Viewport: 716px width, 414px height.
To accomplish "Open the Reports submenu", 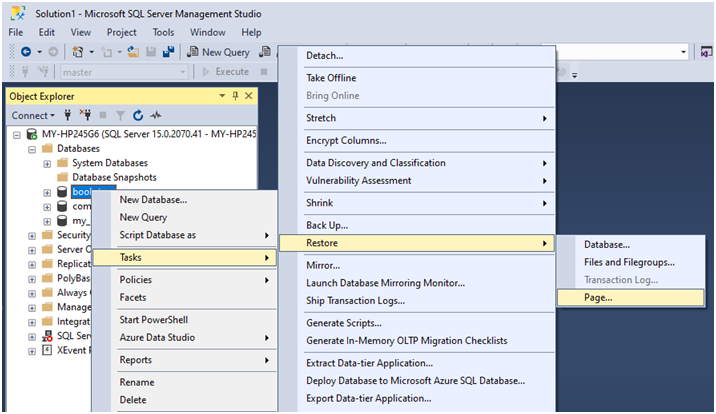I will tap(184, 360).
